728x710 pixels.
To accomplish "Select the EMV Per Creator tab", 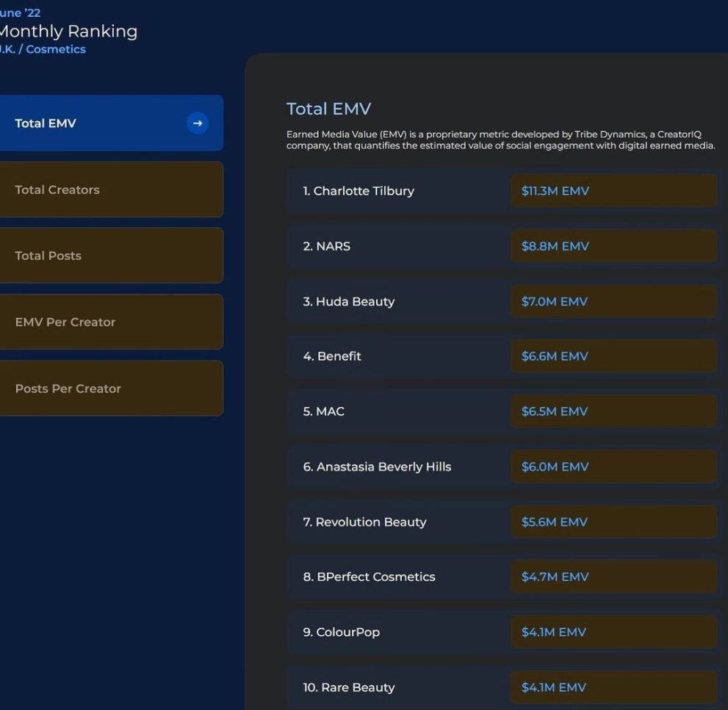I will pos(110,322).
